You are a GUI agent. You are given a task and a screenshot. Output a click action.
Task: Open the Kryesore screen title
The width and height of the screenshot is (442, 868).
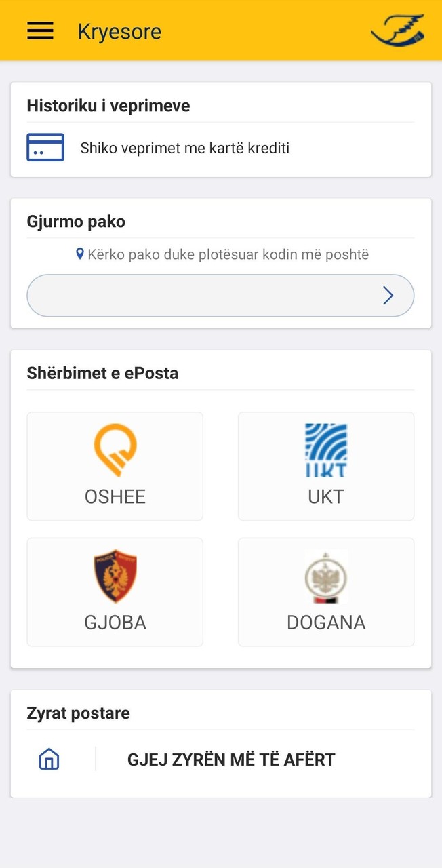(119, 31)
